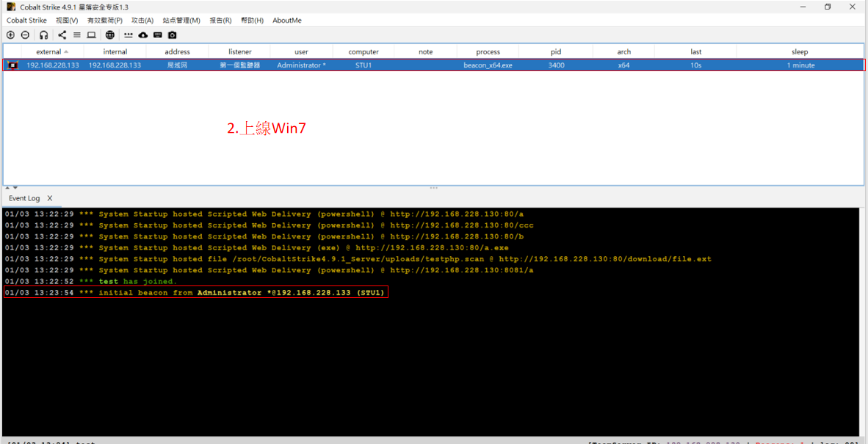Open the AboutMe menu
Viewport: 868px width, 444px height.
click(x=286, y=21)
